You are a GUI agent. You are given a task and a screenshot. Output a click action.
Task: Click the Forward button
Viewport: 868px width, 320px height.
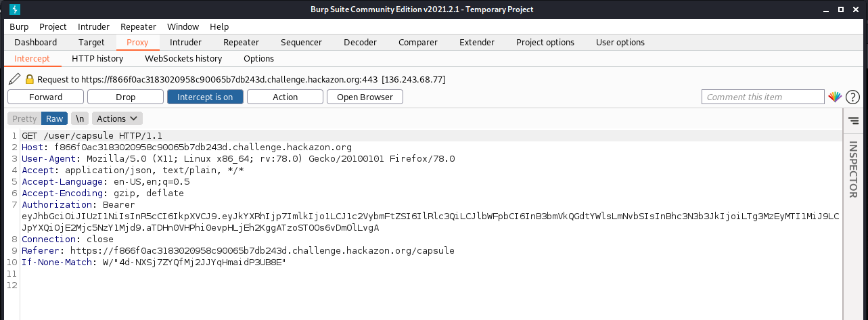tap(45, 97)
